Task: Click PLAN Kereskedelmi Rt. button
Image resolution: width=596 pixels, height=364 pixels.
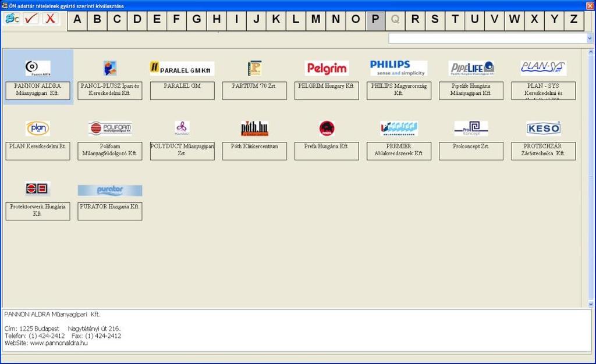Action: click(38, 151)
